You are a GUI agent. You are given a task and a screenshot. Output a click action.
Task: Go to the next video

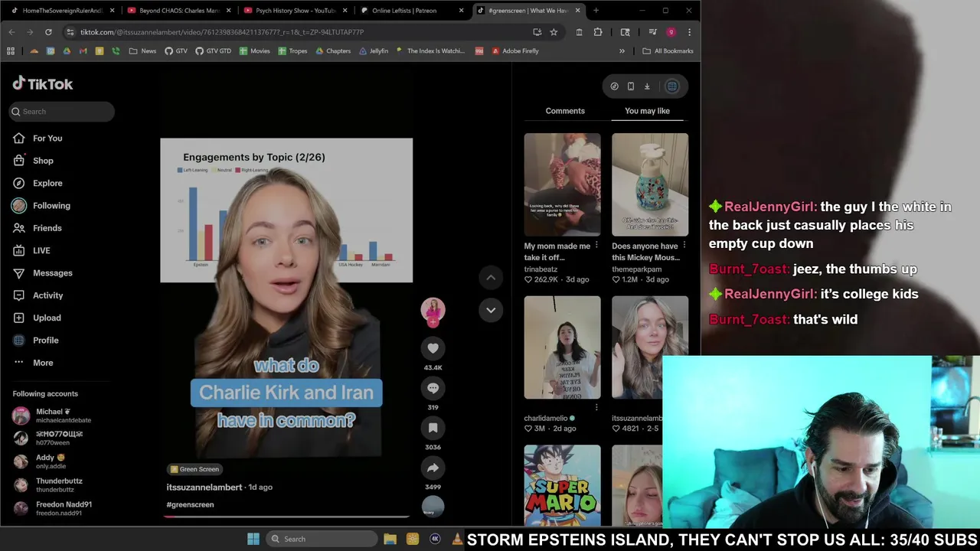click(491, 310)
